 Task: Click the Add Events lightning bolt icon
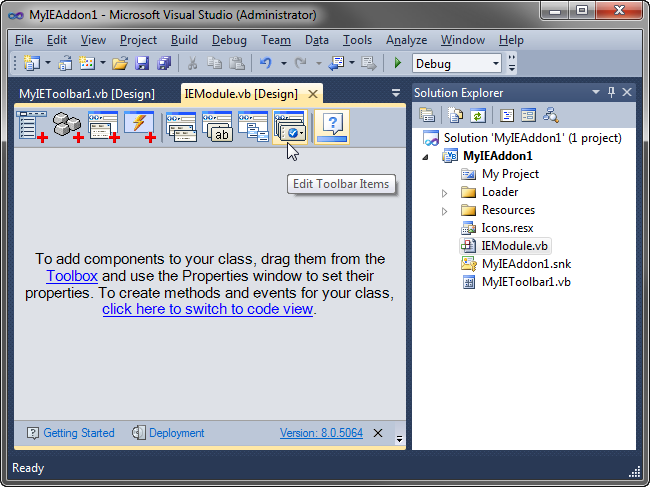coord(140,127)
